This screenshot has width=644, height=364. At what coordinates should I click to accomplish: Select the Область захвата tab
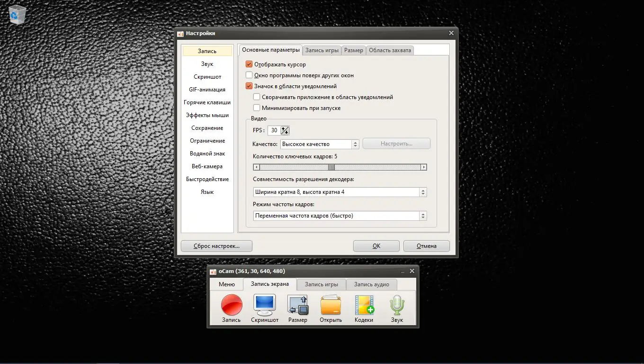point(390,50)
